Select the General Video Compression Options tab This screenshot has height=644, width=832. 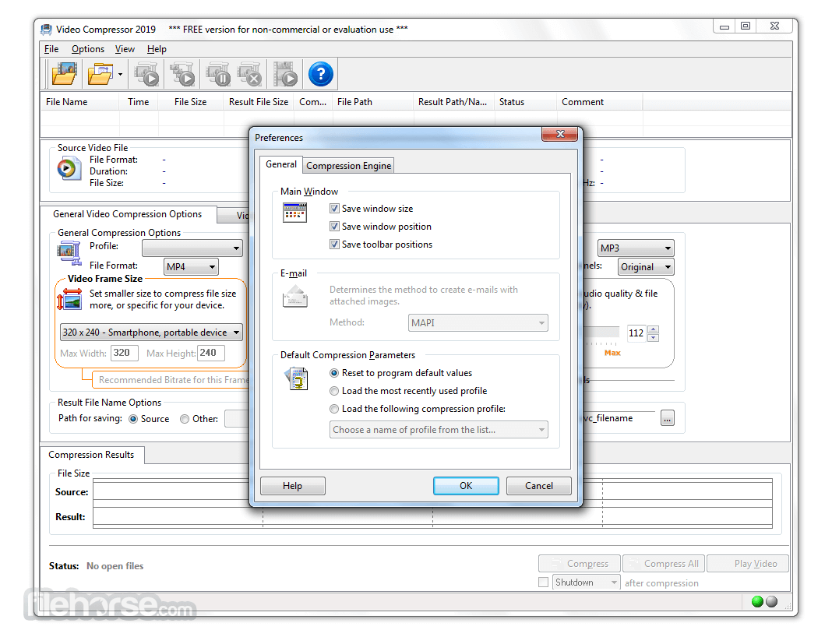click(127, 214)
